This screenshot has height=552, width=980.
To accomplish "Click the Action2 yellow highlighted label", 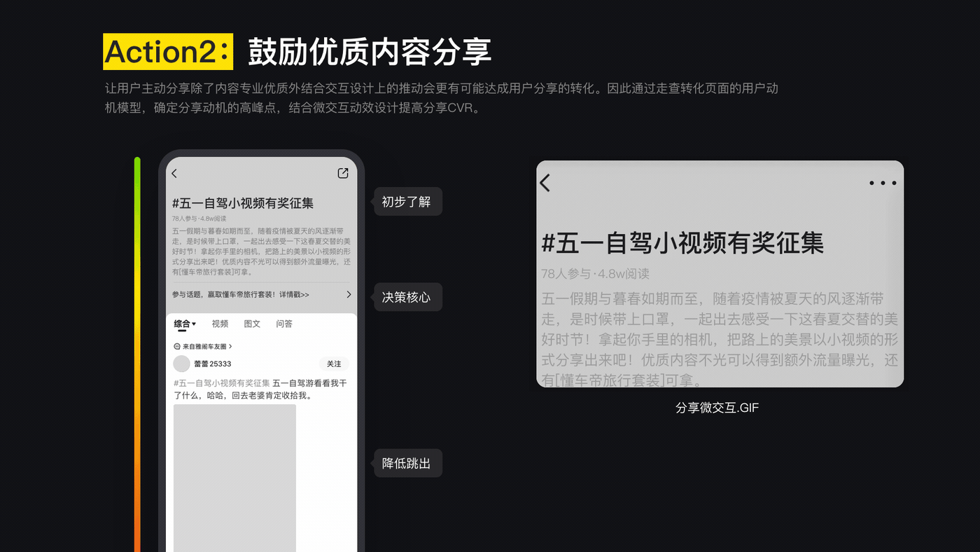I will tap(168, 51).
